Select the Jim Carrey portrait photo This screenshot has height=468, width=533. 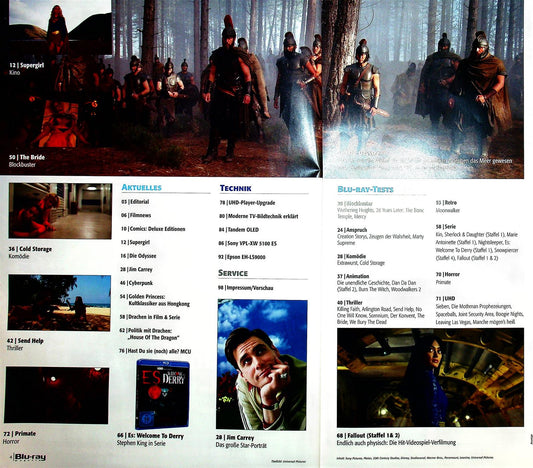(262, 365)
